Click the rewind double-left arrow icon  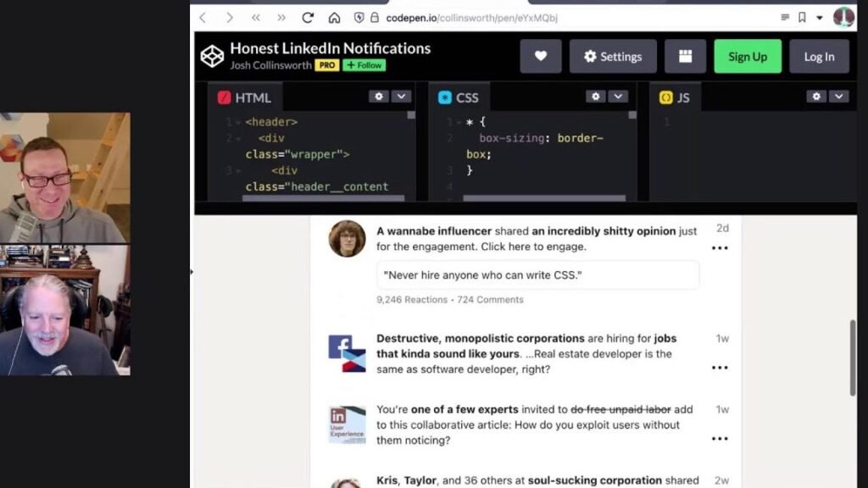pyautogui.click(x=256, y=18)
